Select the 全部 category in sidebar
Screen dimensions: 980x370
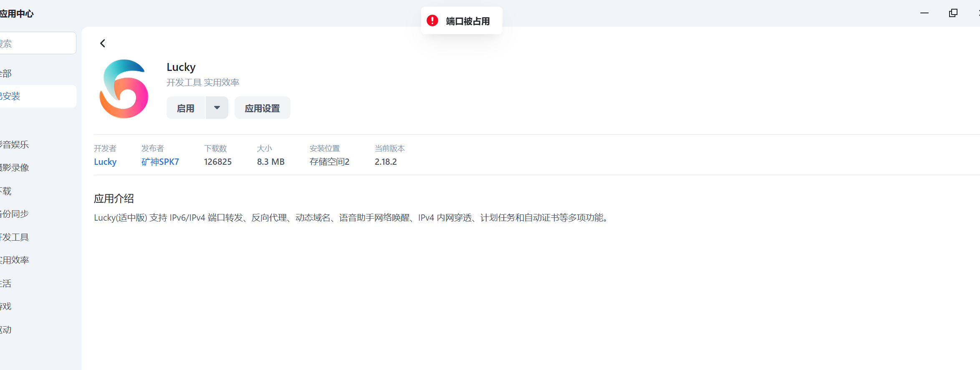[38, 74]
